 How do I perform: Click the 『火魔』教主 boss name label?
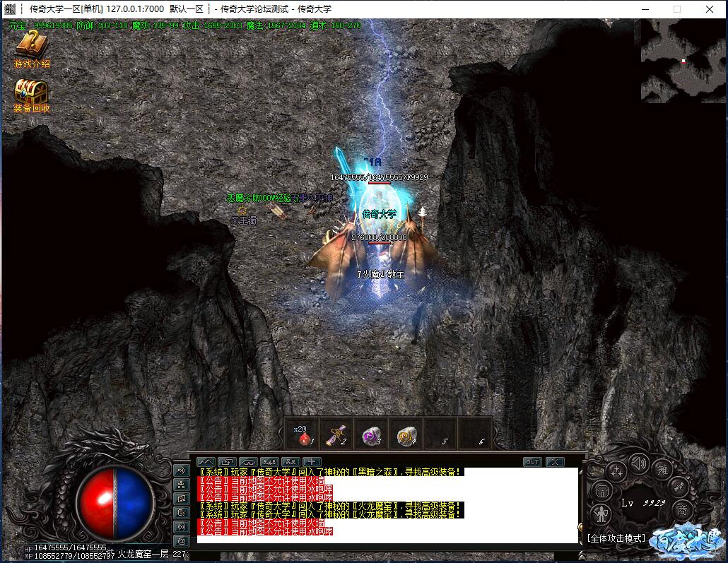point(380,274)
